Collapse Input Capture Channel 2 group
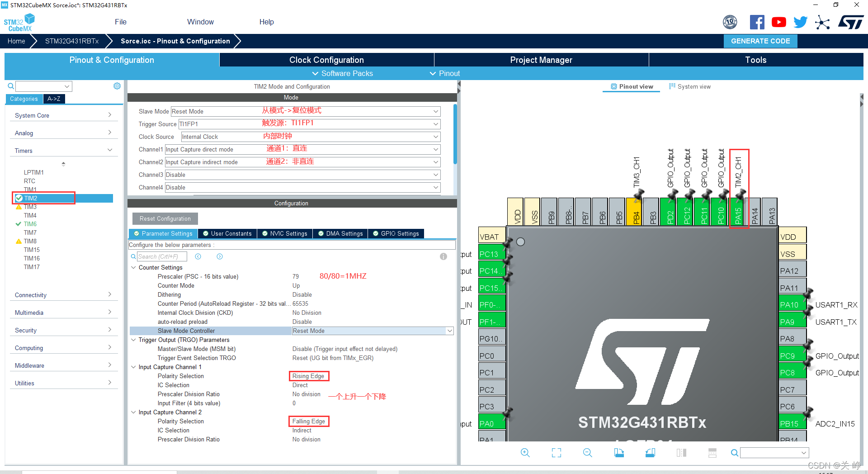The image size is (868, 474). point(133,412)
